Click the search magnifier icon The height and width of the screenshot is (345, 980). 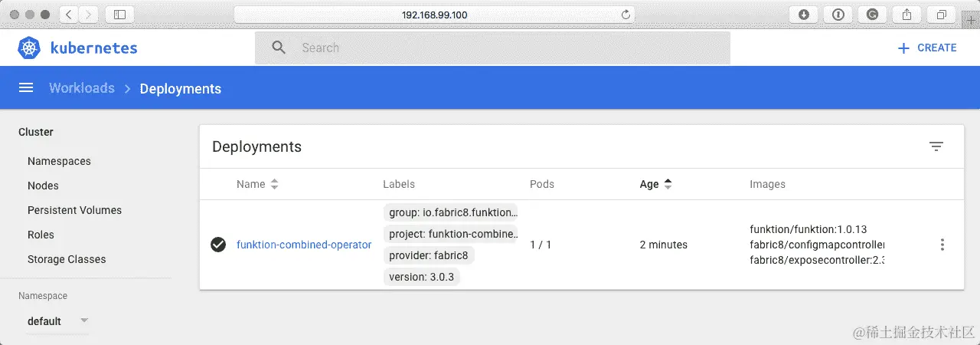(279, 48)
